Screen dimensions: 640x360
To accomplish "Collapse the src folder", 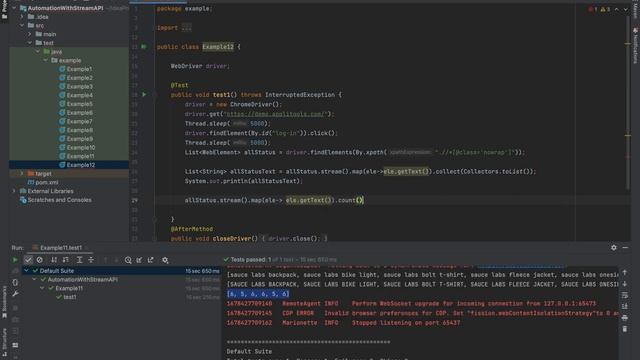I will tap(22, 25).
